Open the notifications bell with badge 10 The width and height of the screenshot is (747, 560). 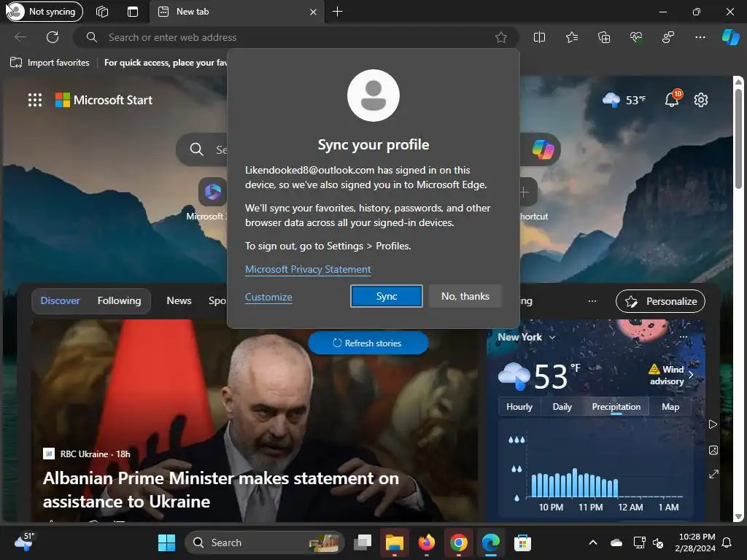coord(672,99)
